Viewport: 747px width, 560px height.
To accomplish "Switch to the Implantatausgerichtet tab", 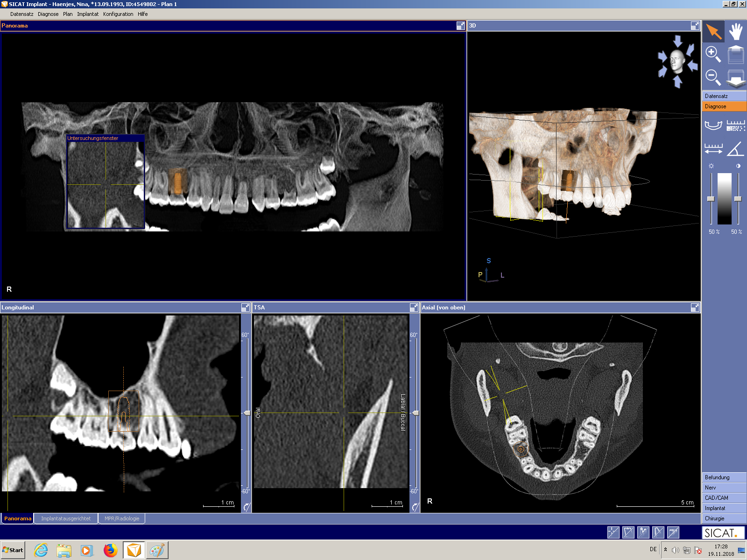I will [x=66, y=518].
